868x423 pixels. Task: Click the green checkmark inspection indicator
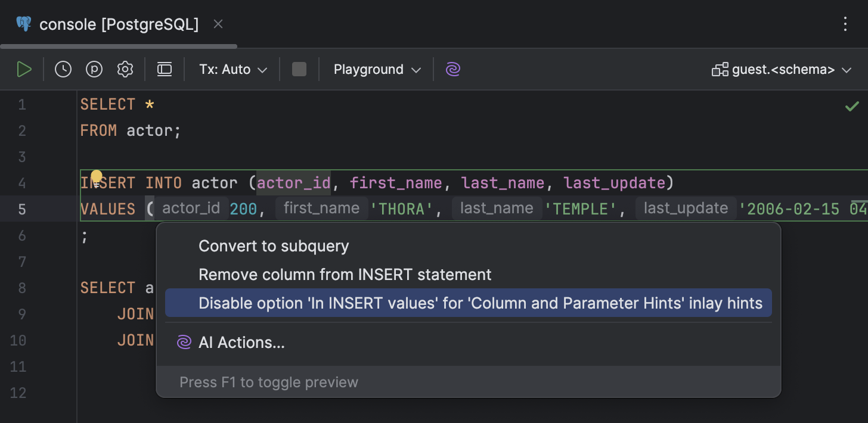coord(852,105)
